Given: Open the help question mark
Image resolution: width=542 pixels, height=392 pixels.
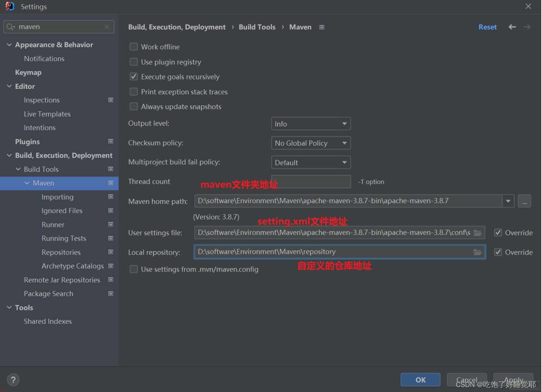Looking at the screenshot, I should (x=13, y=380).
